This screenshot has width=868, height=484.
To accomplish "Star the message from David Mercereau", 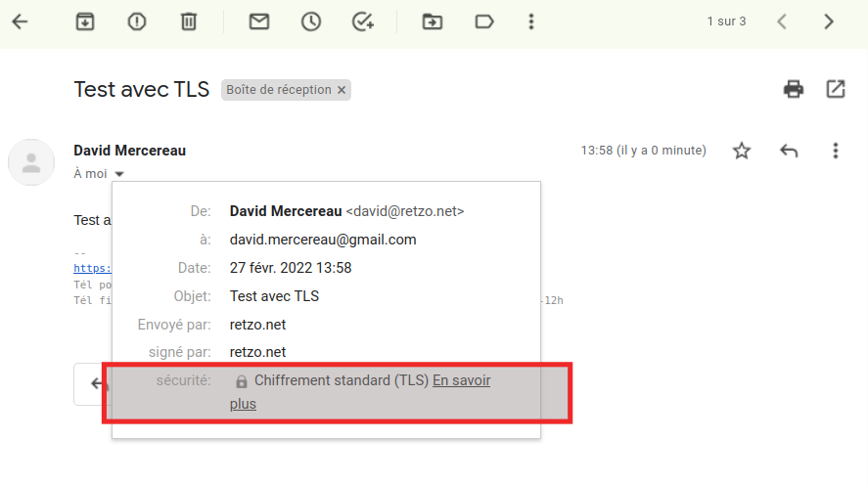I will point(742,151).
